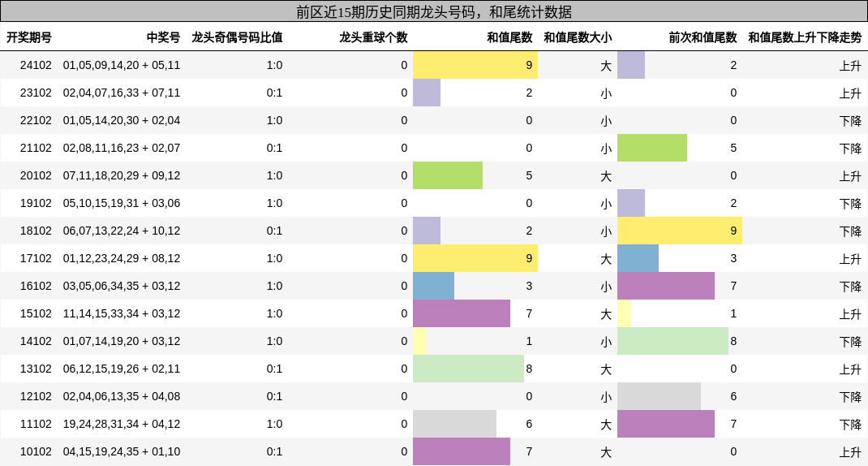
Task: Click period number 18102
Action: click(36, 231)
